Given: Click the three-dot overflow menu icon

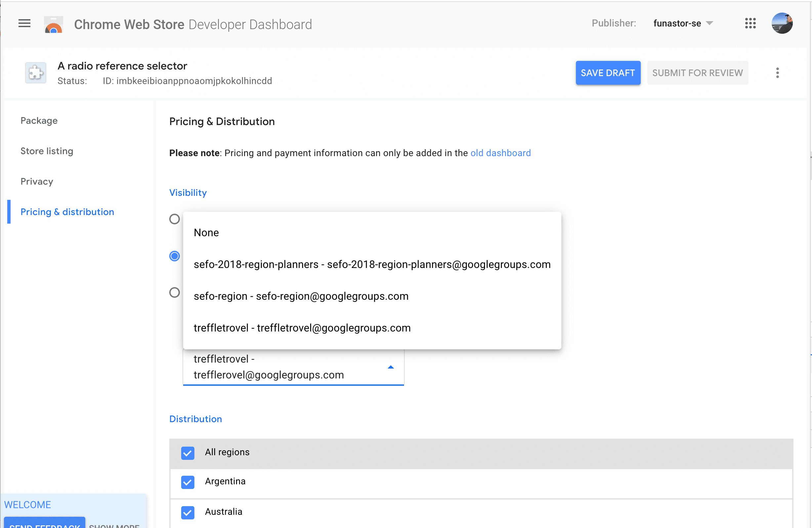Looking at the screenshot, I should [x=777, y=73].
